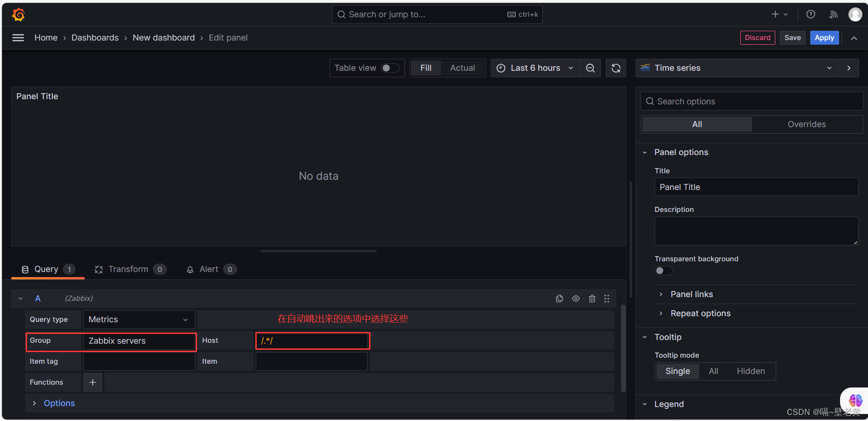Toggle query A visibility with the eye icon

[576, 299]
